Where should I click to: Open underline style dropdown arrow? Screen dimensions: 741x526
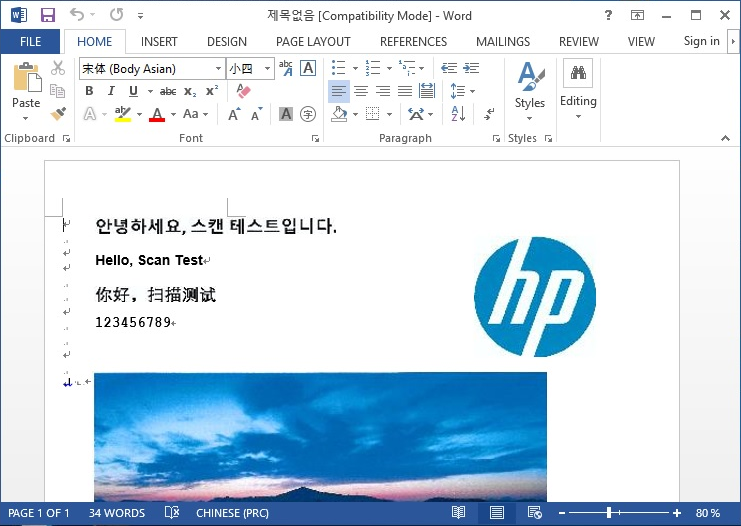pyautogui.click(x=150, y=91)
